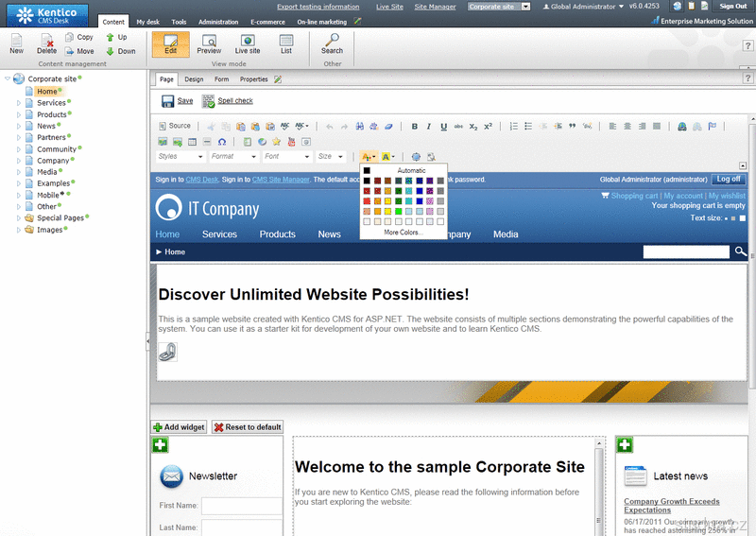Viewport: 756px width, 536px height.
Task: Click the Save floppy disk icon
Action: point(167,101)
